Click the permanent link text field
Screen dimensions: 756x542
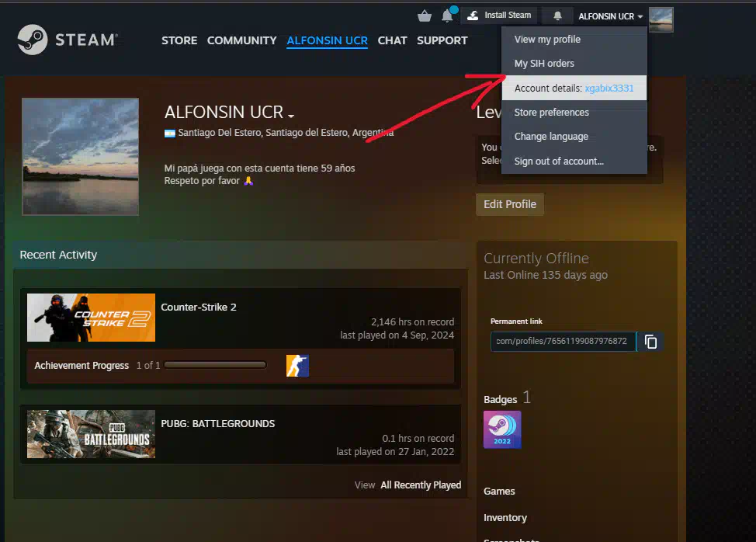(x=562, y=342)
